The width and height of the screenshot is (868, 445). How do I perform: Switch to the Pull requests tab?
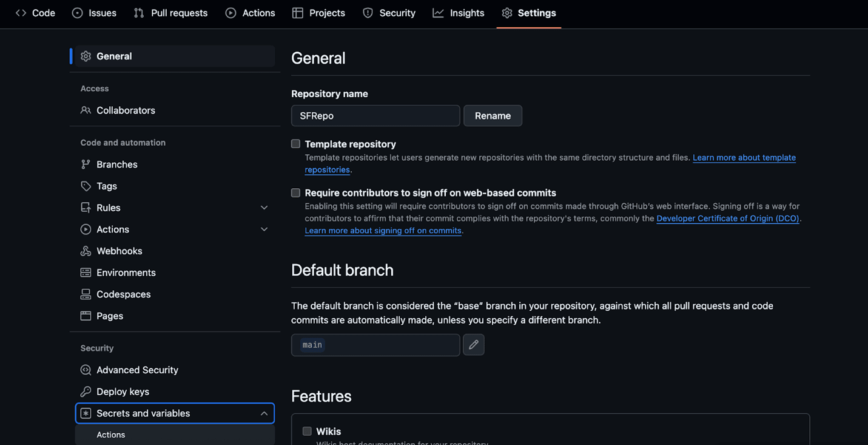(170, 13)
